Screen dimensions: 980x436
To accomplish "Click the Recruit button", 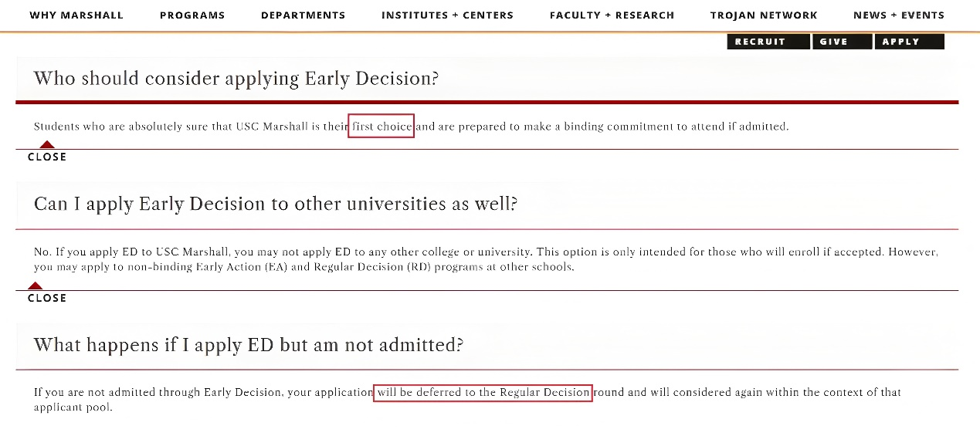I will point(760,42).
